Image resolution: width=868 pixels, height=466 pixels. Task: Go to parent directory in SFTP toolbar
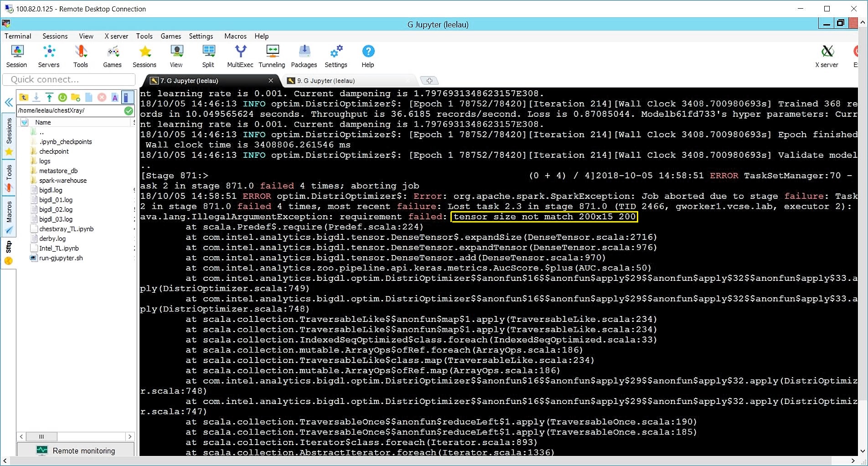pyautogui.click(x=24, y=97)
